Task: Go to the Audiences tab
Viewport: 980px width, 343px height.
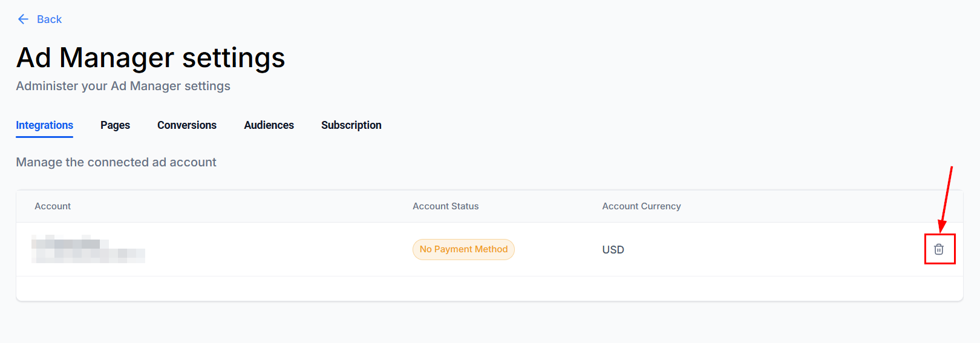Action: pos(269,125)
